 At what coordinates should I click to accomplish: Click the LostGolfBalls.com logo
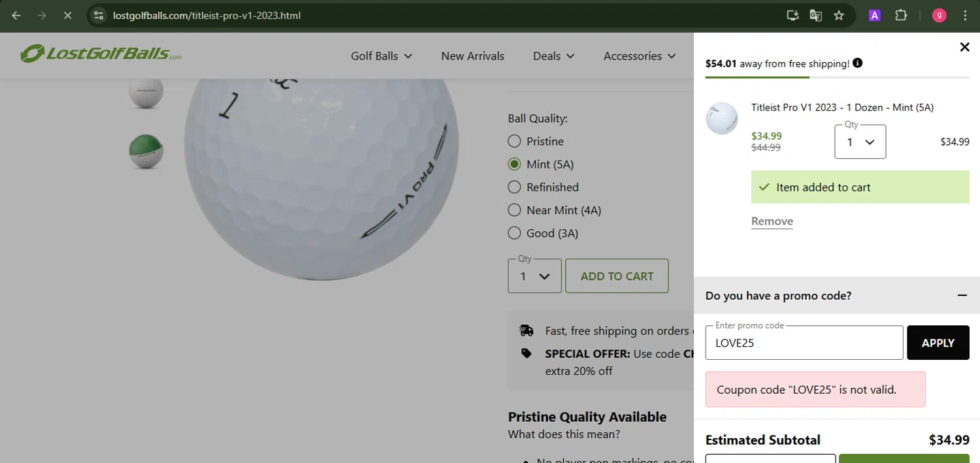[101, 54]
